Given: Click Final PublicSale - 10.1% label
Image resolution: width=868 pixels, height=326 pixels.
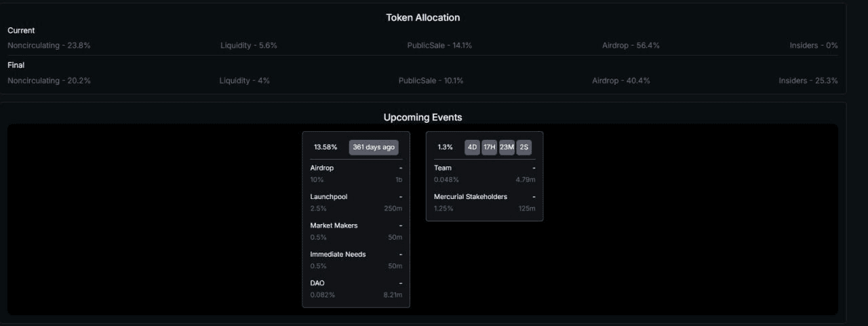Looking at the screenshot, I should [431, 80].
